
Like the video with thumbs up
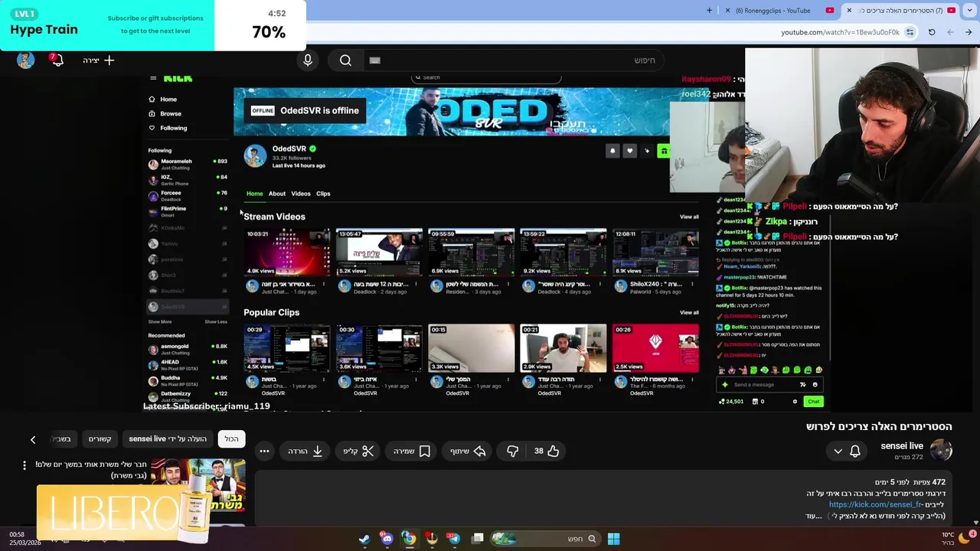pyautogui.click(x=546, y=451)
